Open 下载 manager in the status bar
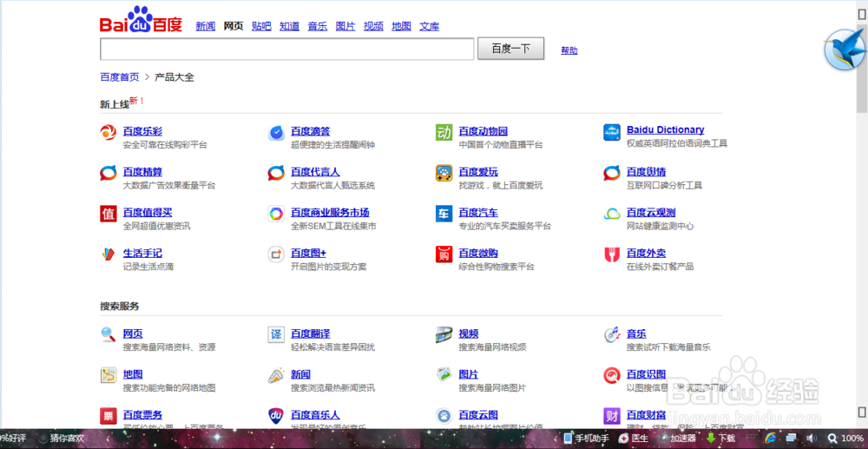The height and width of the screenshot is (449, 868). click(x=720, y=439)
